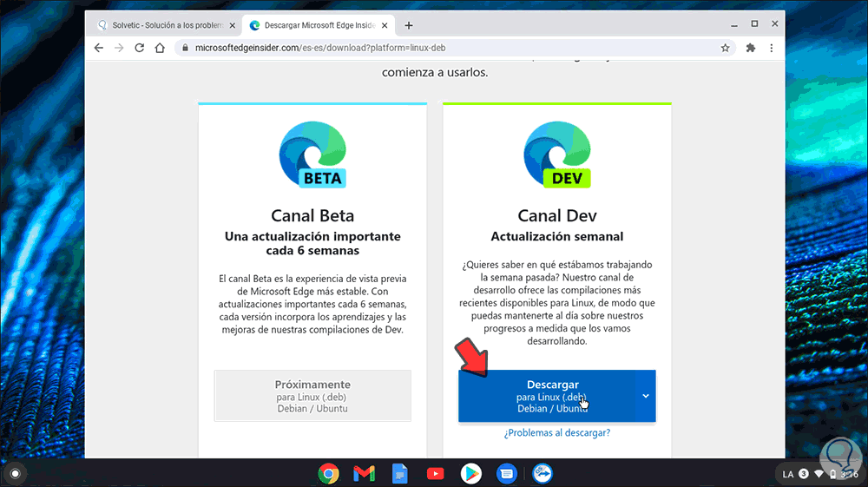This screenshot has height=487, width=868.
Task: Open the extensions puzzle icon
Action: tap(751, 48)
